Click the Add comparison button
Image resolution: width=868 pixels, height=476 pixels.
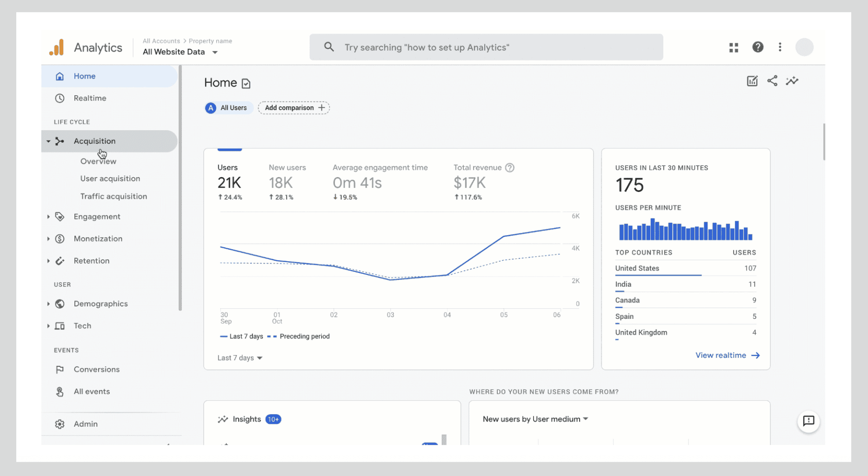tap(294, 108)
